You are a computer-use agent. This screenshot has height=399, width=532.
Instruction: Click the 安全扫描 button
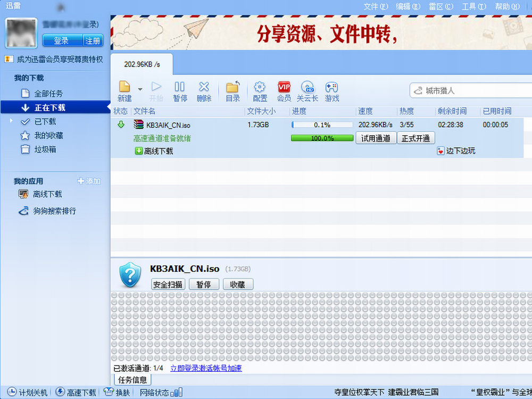pos(168,284)
